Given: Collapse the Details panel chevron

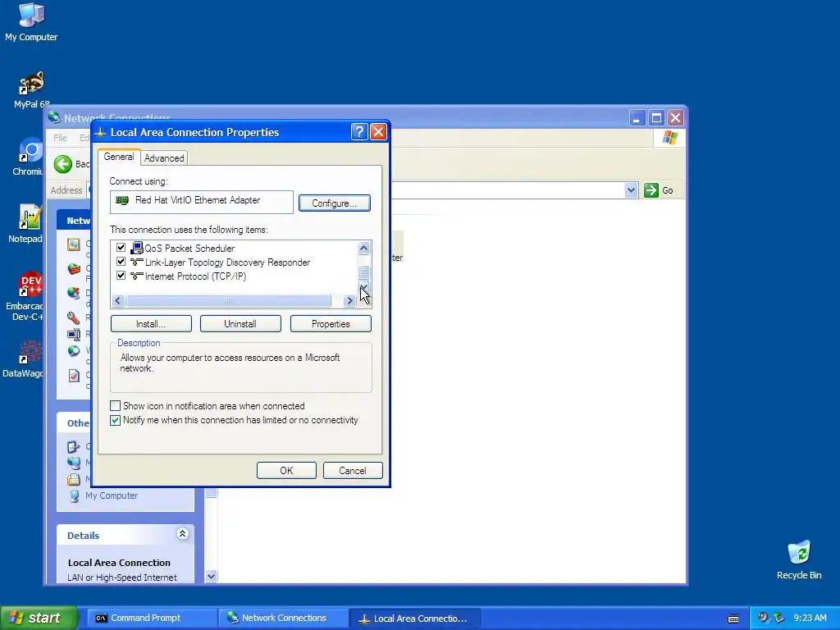Looking at the screenshot, I should (x=182, y=533).
